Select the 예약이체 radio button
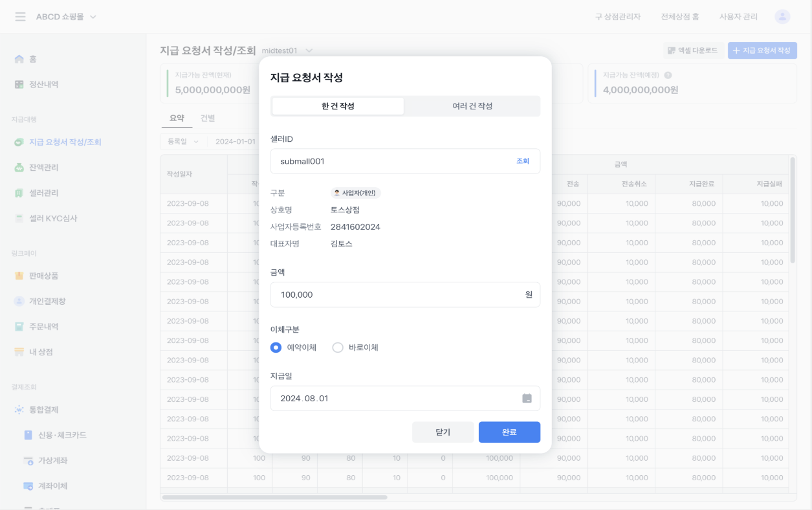Viewport: 812px width, 510px height. 276,348
